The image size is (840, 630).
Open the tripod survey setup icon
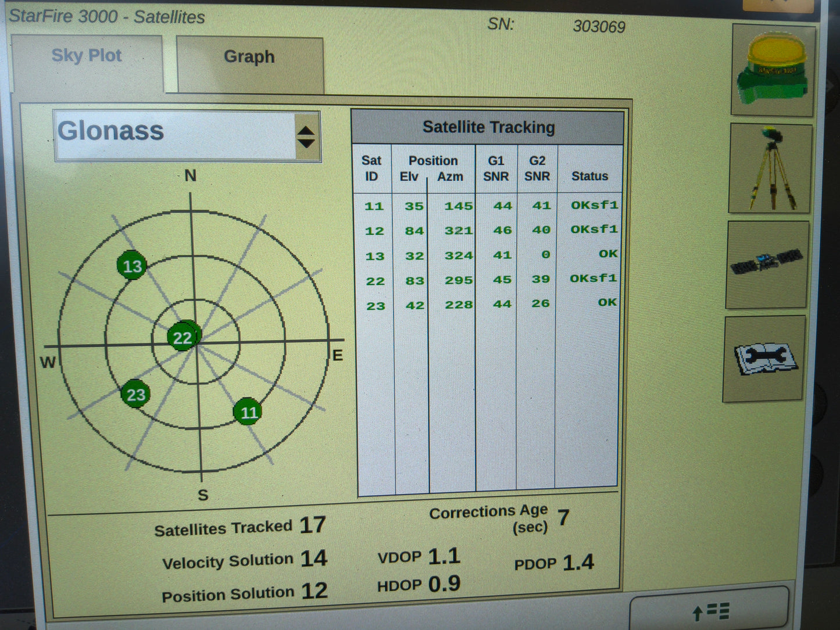(x=771, y=168)
